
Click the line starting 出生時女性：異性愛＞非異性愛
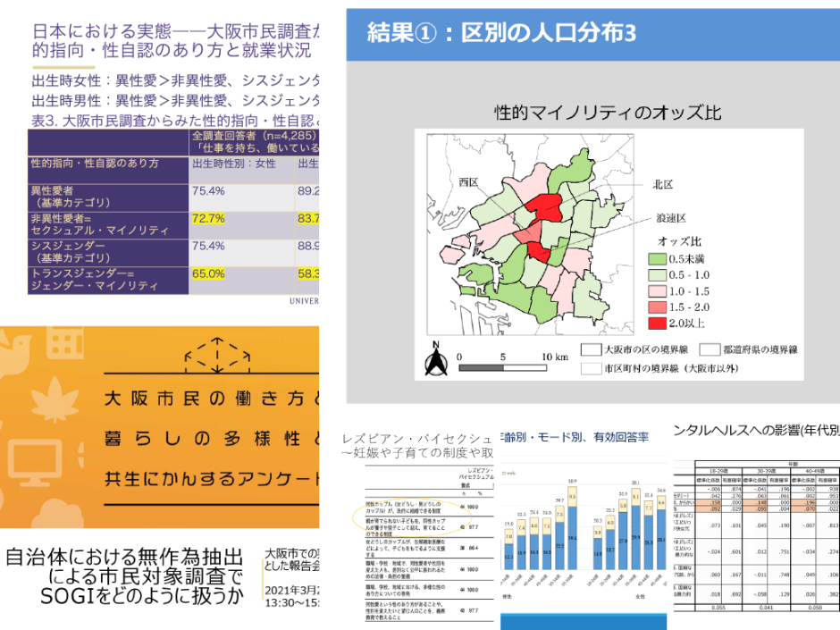point(176,81)
